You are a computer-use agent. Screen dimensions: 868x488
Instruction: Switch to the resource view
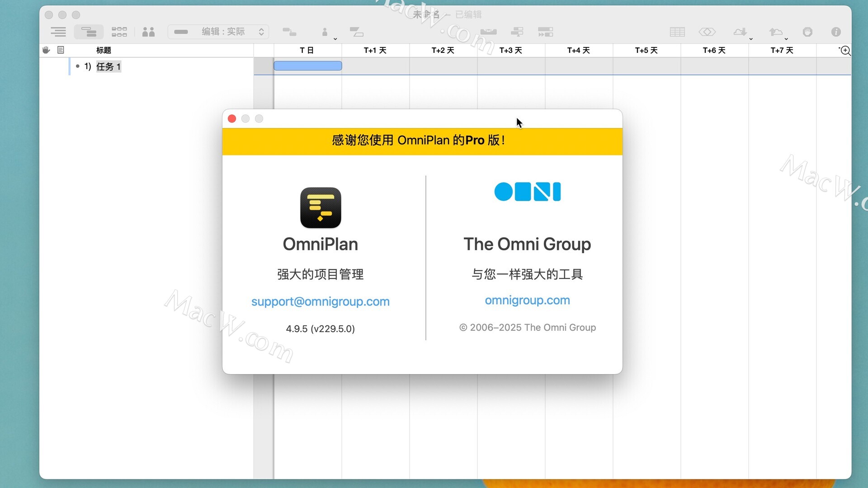(148, 32)
